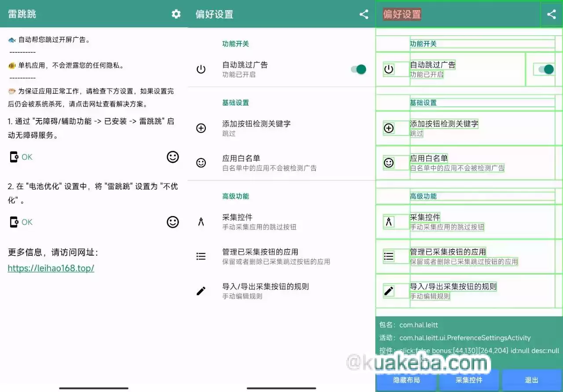The image size is (563, 392).
Task: Tap the list icon for 管理已采集按钮的应用
Action: [x=201, y=255]
